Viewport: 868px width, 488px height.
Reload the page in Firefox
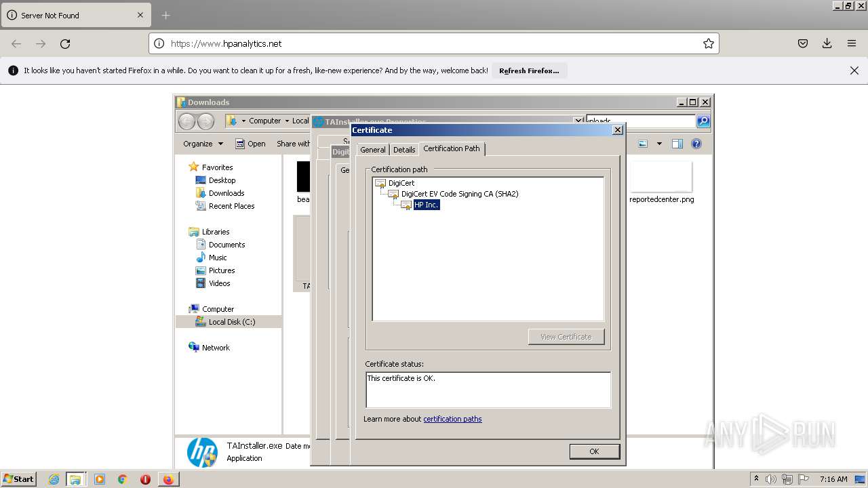(x=65, y=43)
